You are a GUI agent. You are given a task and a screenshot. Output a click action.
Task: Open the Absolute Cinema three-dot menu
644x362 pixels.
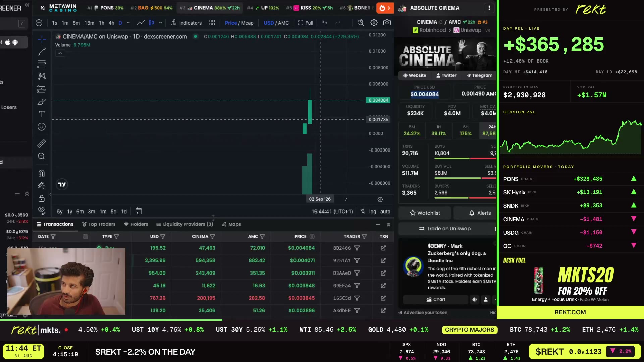489,8
